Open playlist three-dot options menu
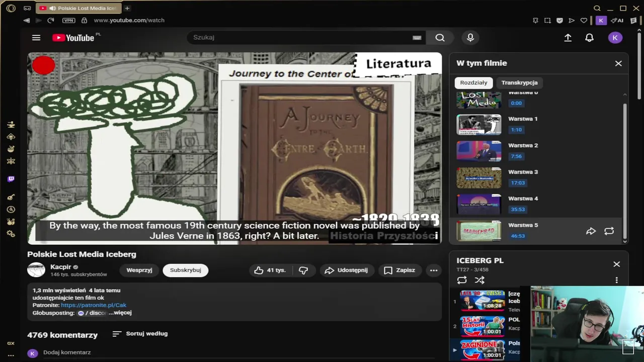644x362 pixels. [x=616, y=280]
